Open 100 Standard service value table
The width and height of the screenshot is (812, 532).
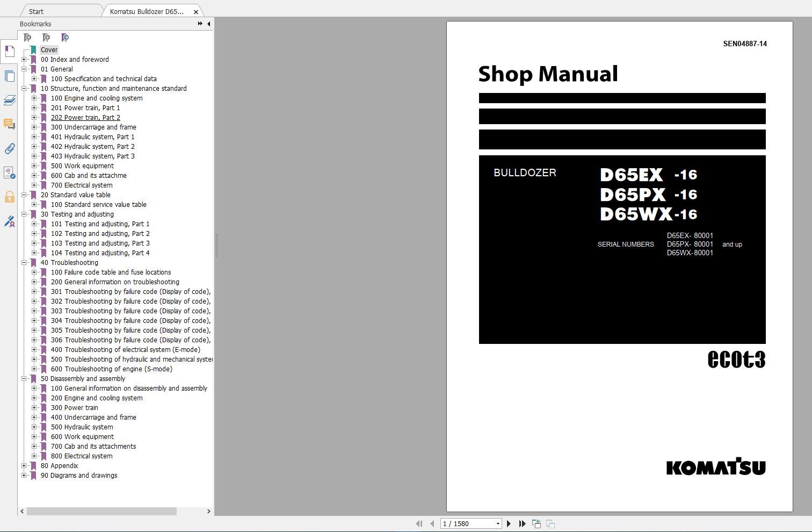pyautogui.click(x=98, y=205)
